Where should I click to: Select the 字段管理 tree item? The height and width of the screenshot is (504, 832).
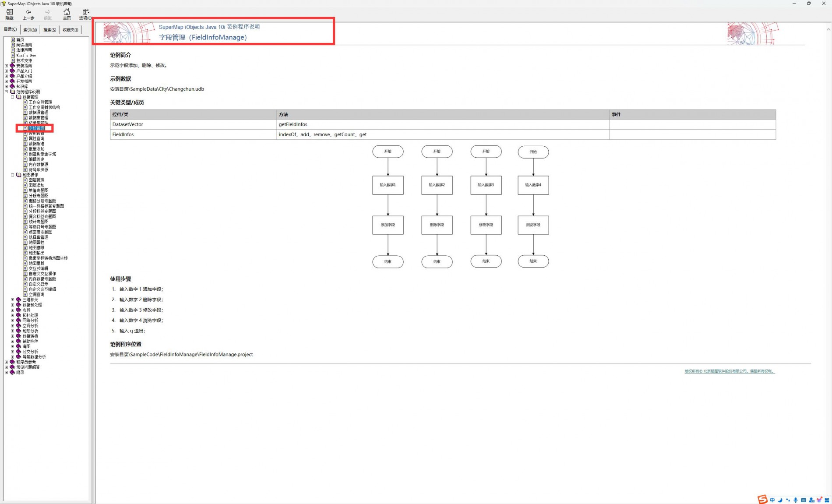[37, 128]
